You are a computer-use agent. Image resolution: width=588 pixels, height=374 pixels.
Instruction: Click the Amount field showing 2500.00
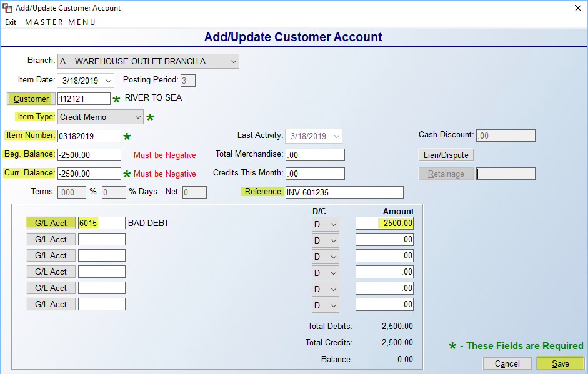pyautogui.click(x=384, y=224)
